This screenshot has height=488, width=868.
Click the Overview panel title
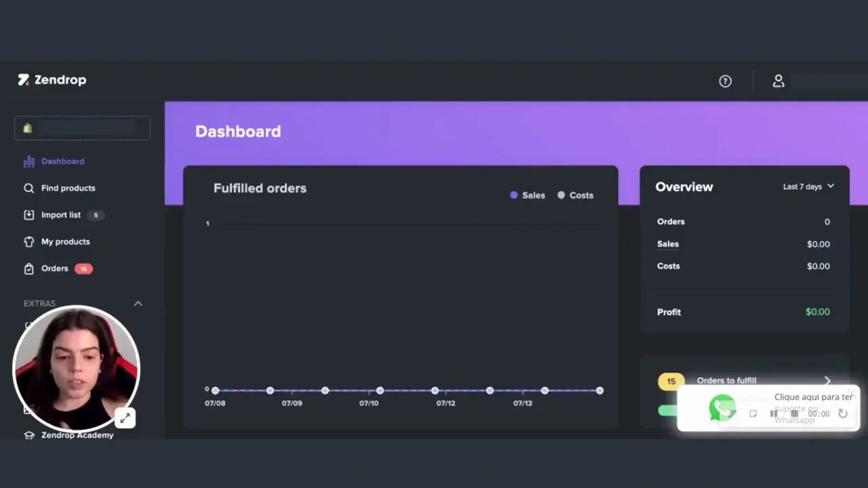coord(684,187)
